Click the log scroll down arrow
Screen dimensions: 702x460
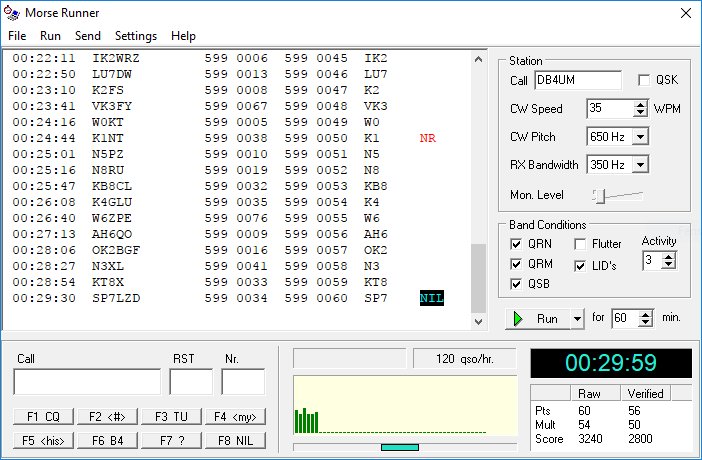(x=479, y=321)
